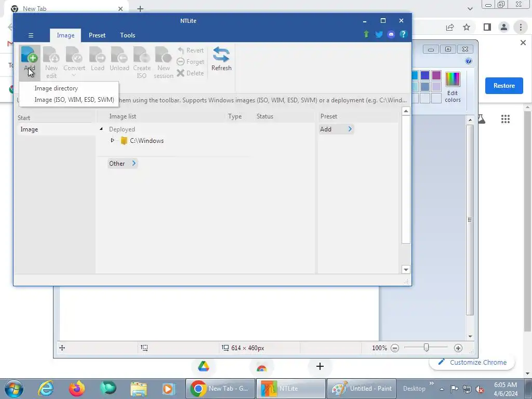Switch to the Tools tab
532x399 pixels.
tap(128, 35)
